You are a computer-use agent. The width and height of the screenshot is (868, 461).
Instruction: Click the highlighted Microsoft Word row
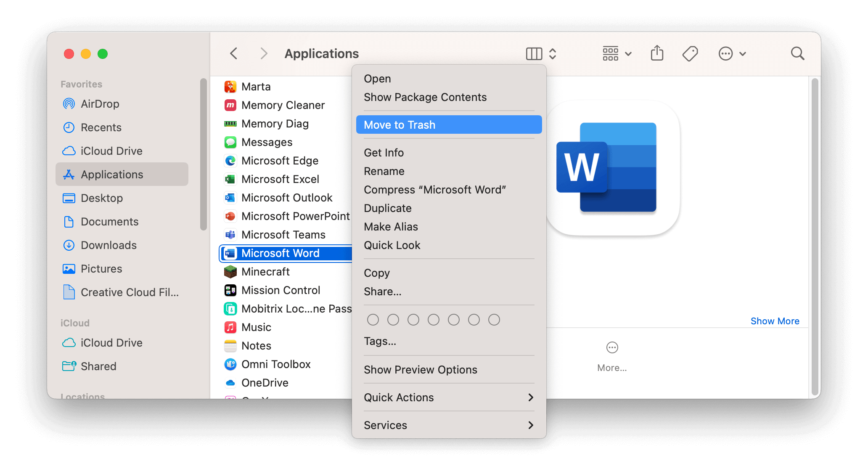click(x=286, y=253)
